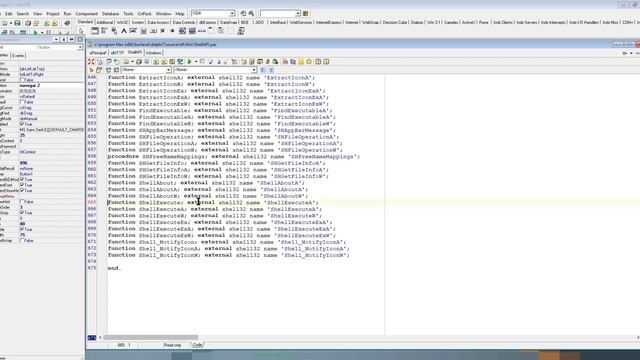The height and width of the screenshot is (360, 640).
Task: Select the ActionList component icon
Action: tap(241, 31)
